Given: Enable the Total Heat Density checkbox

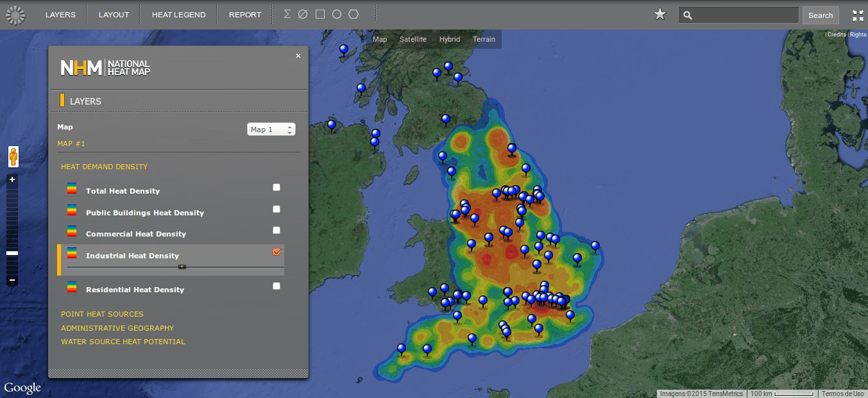Looking at the screenshot, I should click(x=277, y=187).
